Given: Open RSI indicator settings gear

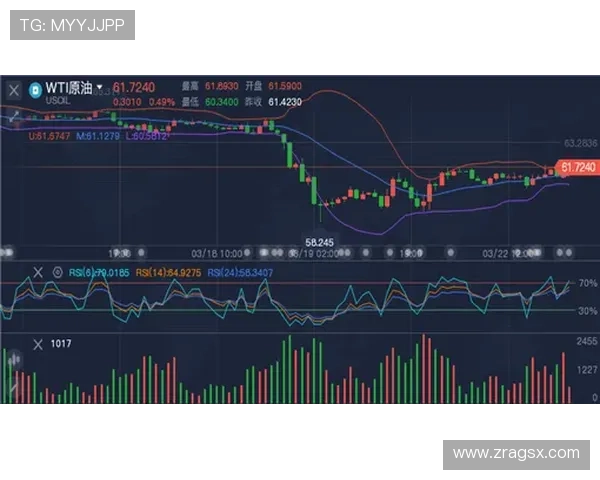Looking at the screenshot, I should pos(57,273).
